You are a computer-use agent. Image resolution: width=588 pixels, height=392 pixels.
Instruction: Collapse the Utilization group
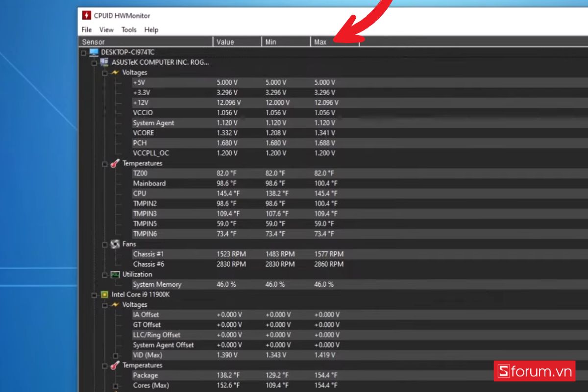tap(105, 275)
